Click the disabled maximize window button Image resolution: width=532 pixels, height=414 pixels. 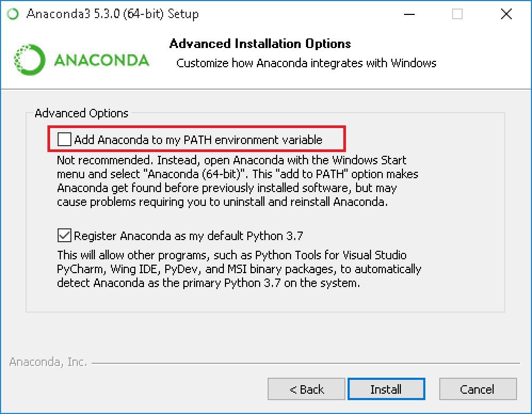click(457, 14)
